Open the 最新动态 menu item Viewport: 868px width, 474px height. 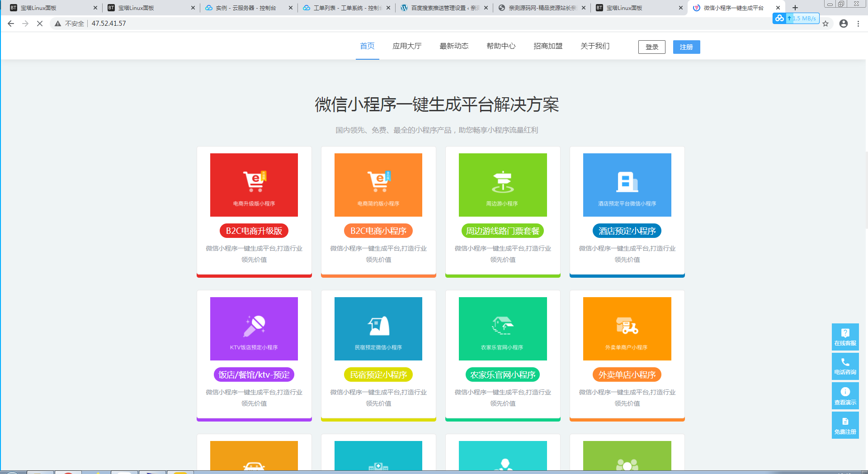click(x=454, y=46)
